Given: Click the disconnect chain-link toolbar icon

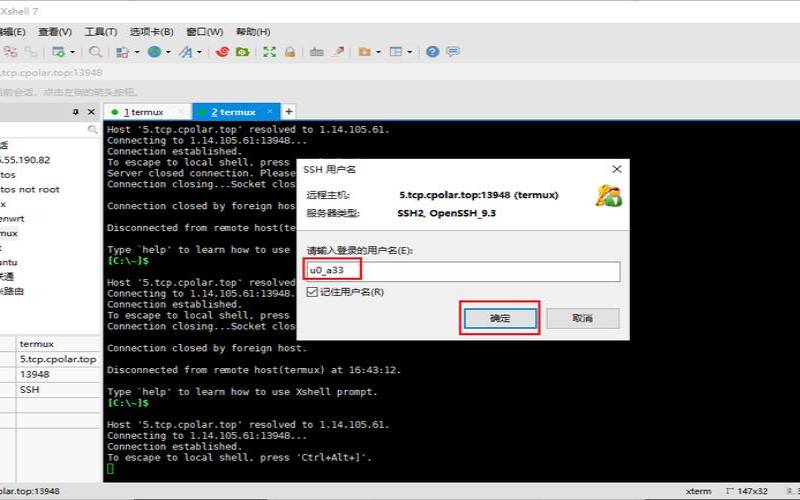Looking at the screenshot, I should coord(31,52).
